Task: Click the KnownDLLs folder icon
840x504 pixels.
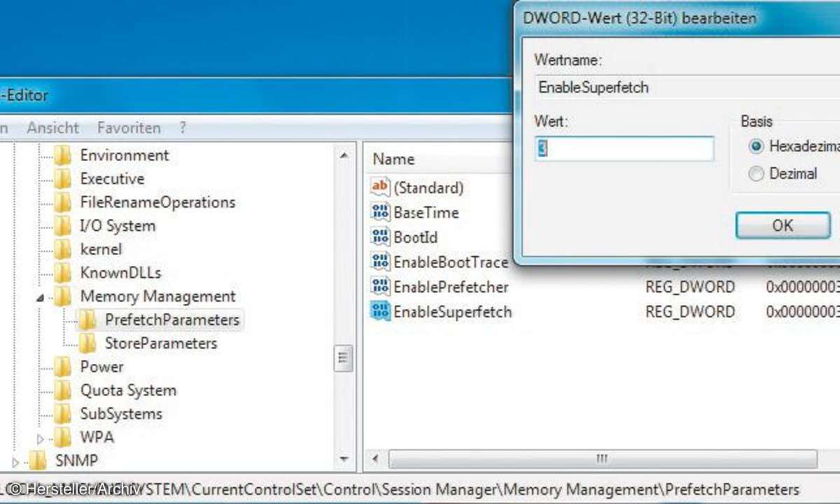Action: (x=63, y=273)
